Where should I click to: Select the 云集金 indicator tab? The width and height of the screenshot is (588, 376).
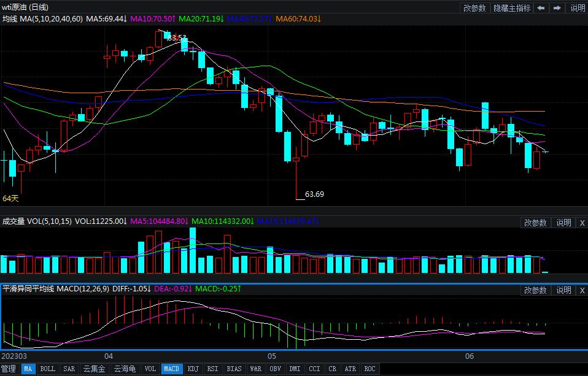(94, 369)
